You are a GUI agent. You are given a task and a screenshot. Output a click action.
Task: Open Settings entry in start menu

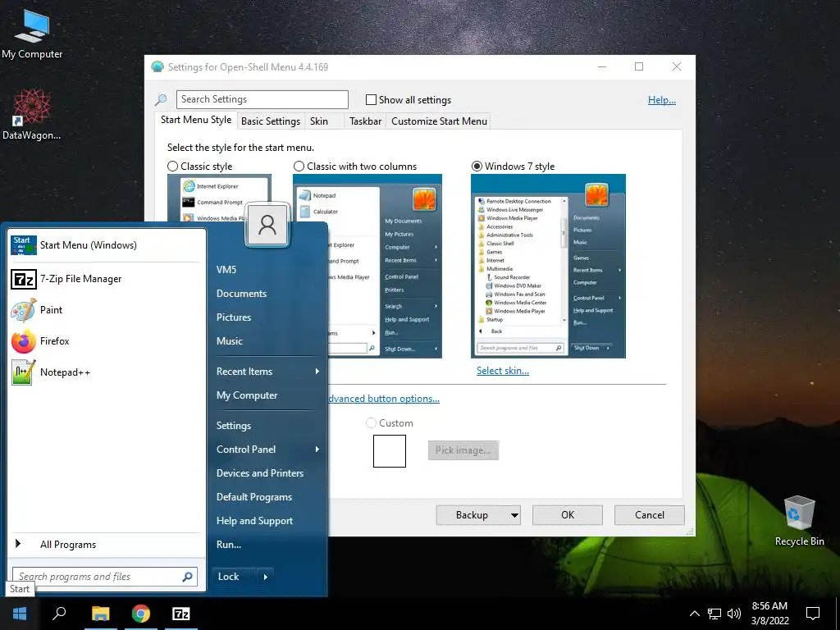coord(234,426)
